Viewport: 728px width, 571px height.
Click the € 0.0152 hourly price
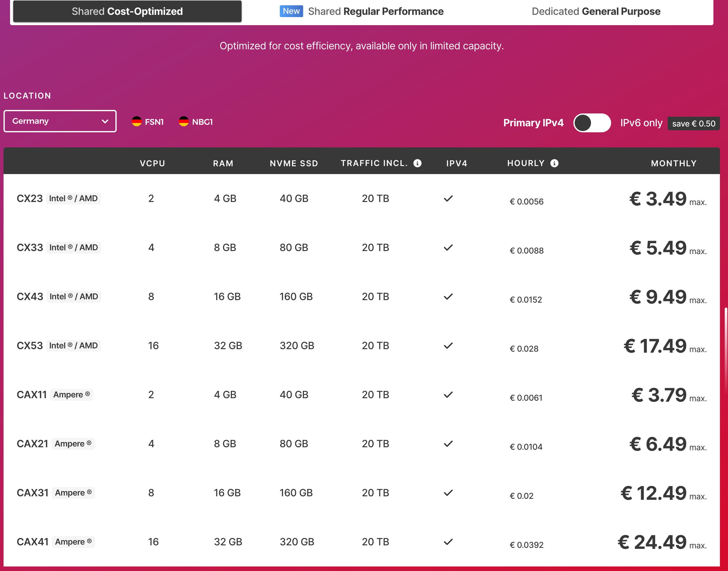pos(526,300)
